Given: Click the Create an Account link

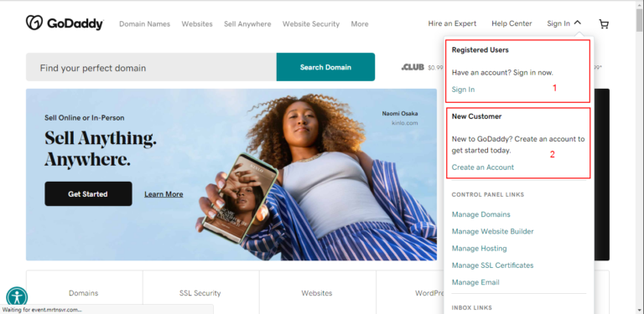Looking at the screenshot, I should click(483, 167).
